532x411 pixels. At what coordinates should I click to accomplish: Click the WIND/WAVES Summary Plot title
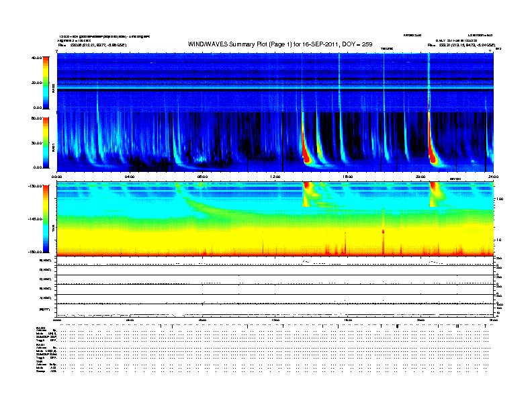pos(280,44)
